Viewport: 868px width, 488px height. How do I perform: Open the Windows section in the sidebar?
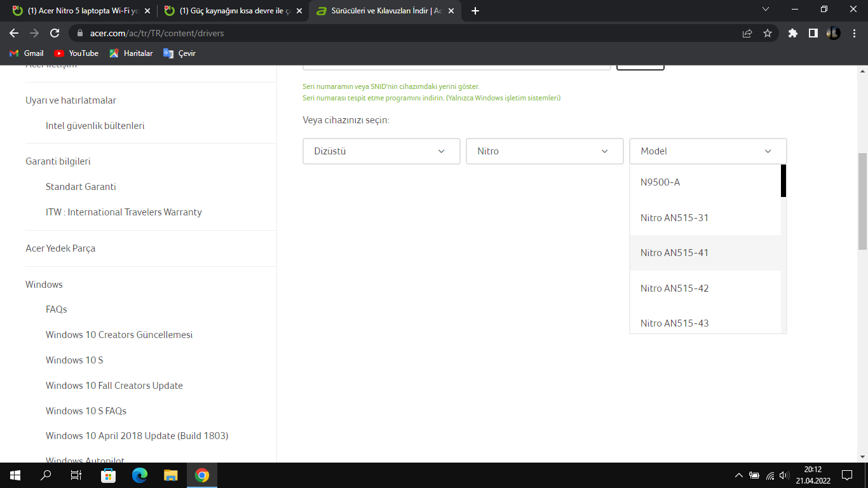(44, 285)
